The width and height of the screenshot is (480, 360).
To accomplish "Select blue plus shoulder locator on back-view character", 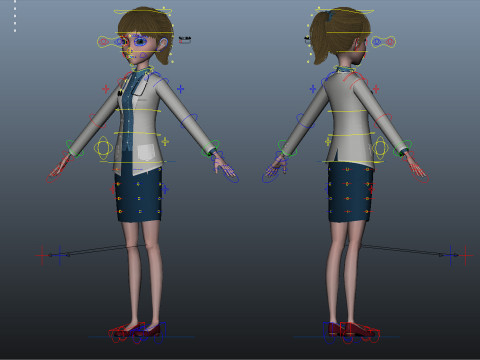I will [x=313, y=89].
